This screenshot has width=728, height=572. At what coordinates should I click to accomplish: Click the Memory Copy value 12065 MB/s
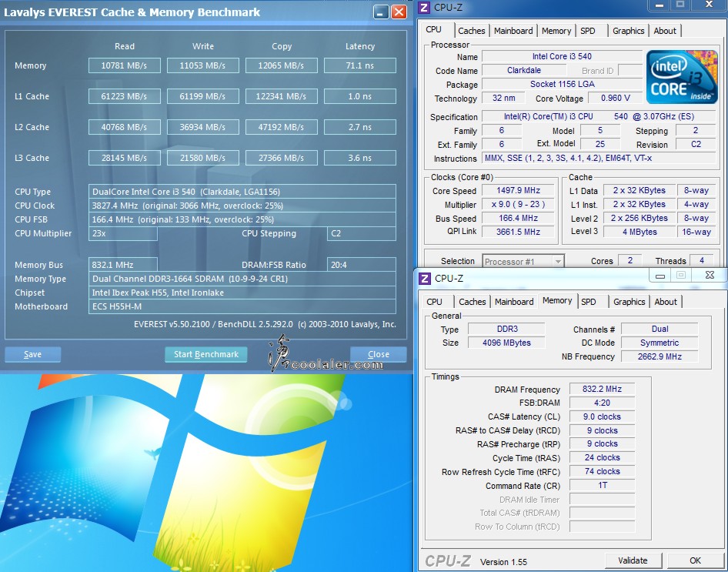point(282,65)
